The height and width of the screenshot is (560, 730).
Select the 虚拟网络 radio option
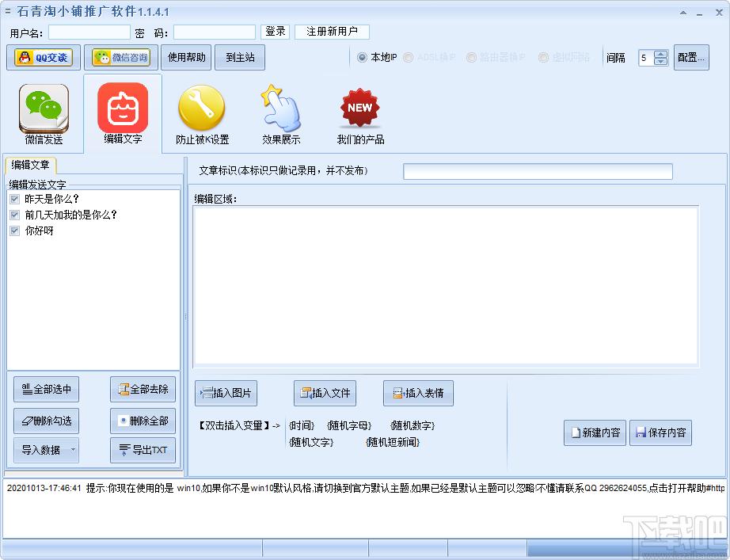click(543, 57)
